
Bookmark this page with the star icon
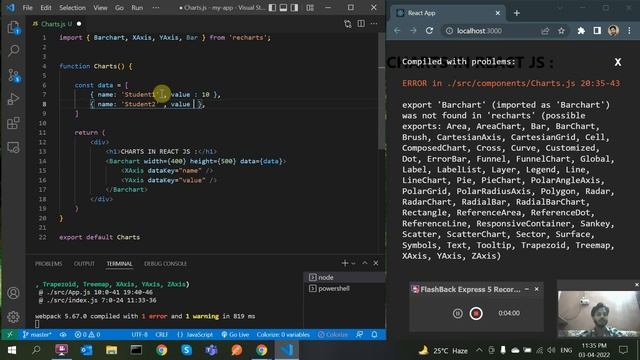tap(561, 31)
